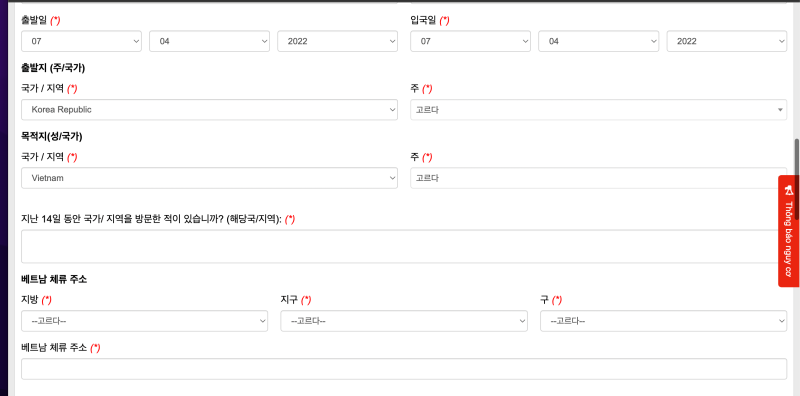800x396 pixels.
Task: Click the chevron arrow of Vietnam dropdown
Action: (392, 178)
